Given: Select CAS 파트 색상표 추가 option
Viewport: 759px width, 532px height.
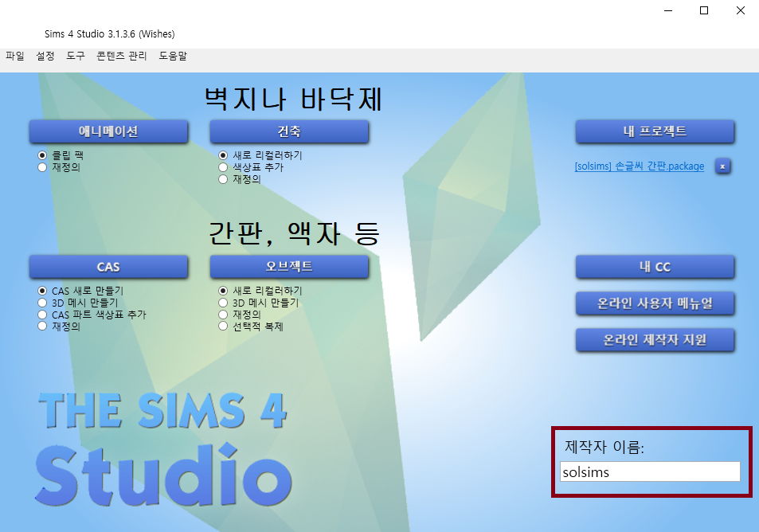Looking at the screenshot, I should coord(92,315).
